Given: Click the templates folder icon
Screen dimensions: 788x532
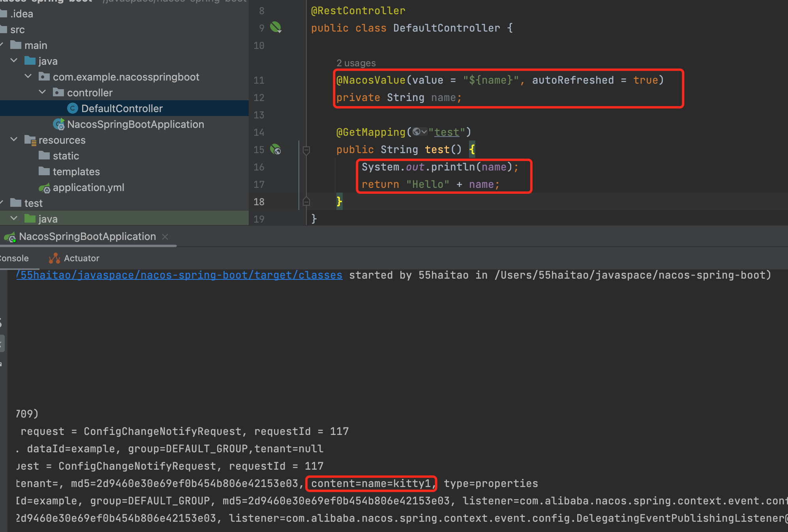Looking at the screenshot, I should (x=44, y=171).
